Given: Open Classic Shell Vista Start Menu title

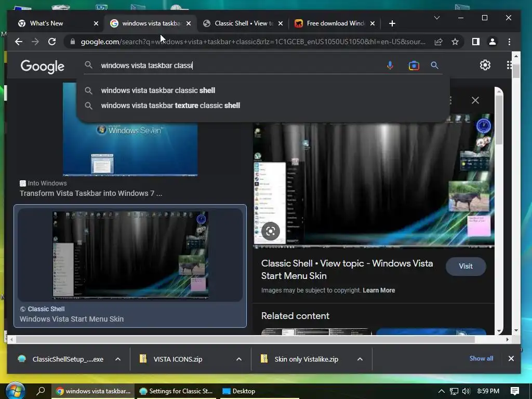Looking at the screenshot, I should click(x=347, y=270).
